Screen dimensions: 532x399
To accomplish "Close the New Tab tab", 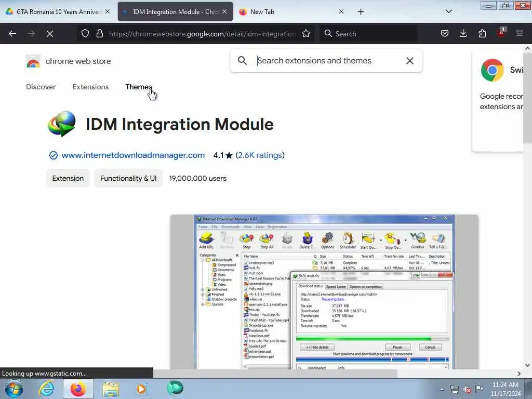I will coord(341,11).
